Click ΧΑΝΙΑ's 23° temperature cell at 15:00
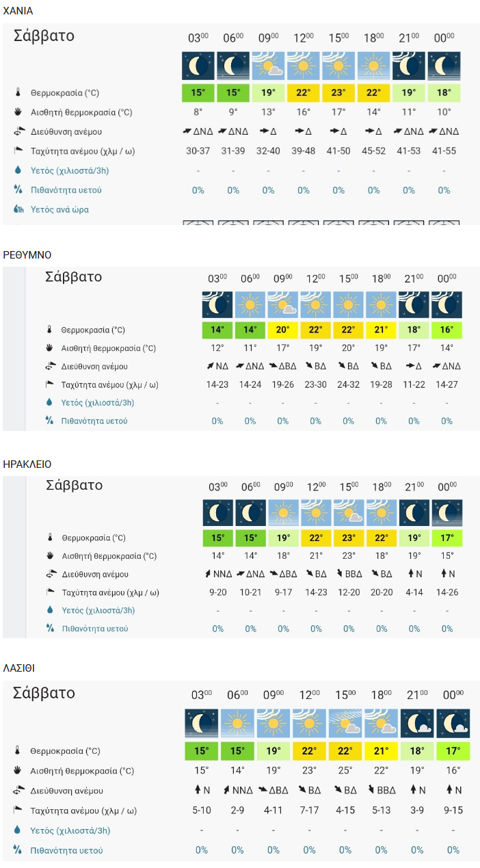Screen dimensions: 480x868 tap(338, 93)
